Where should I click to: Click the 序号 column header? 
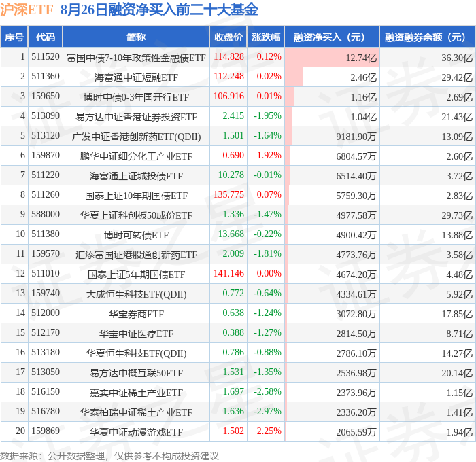click(x=14, y=37)
